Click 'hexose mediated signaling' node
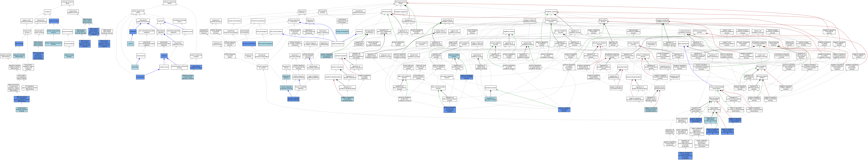 click(301, 88)
